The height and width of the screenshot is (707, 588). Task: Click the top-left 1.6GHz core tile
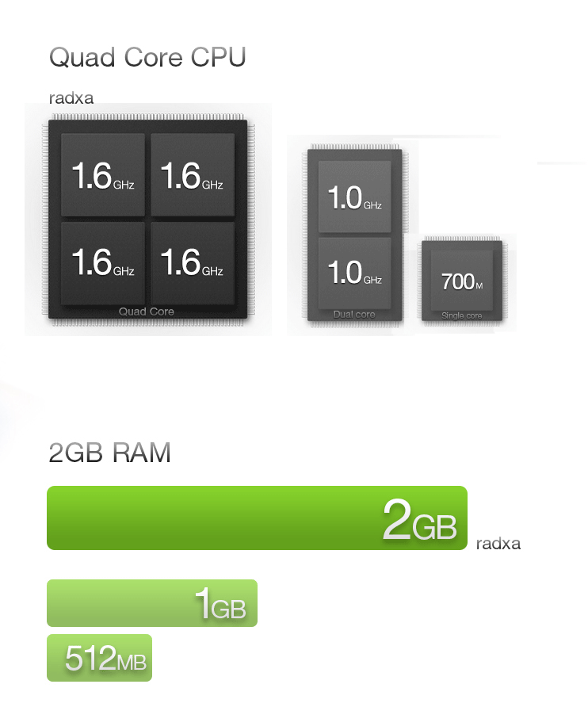click(x=103, y=174)
